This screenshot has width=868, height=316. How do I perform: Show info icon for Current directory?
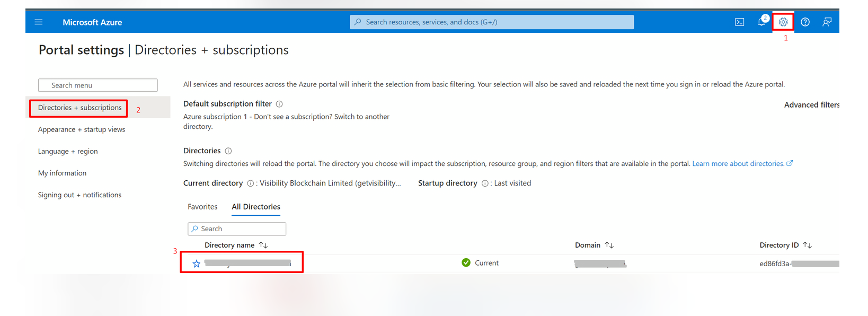click(x=250, y=183)
